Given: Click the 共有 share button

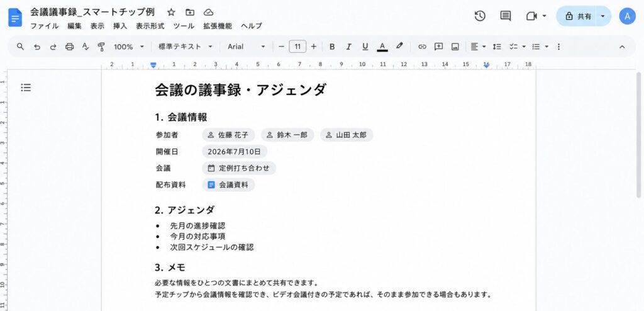Looking at the screenshot, I should click(x=579, y=16).
